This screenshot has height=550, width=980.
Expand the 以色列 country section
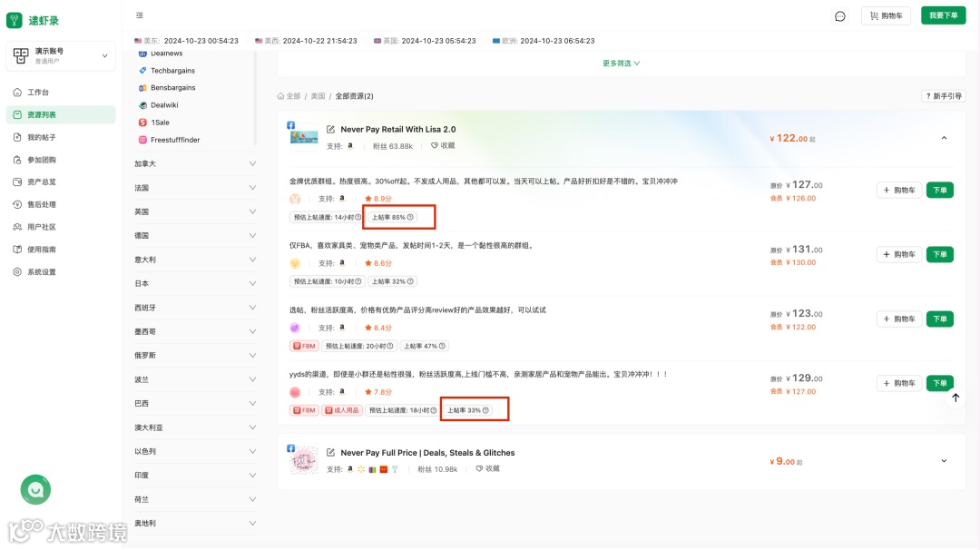click(195, 451)
